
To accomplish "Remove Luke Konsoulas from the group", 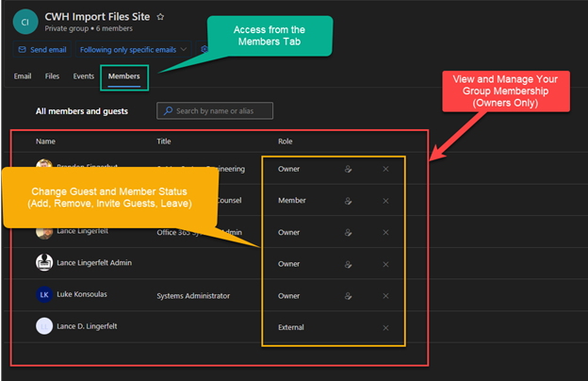I will point(385,296).
